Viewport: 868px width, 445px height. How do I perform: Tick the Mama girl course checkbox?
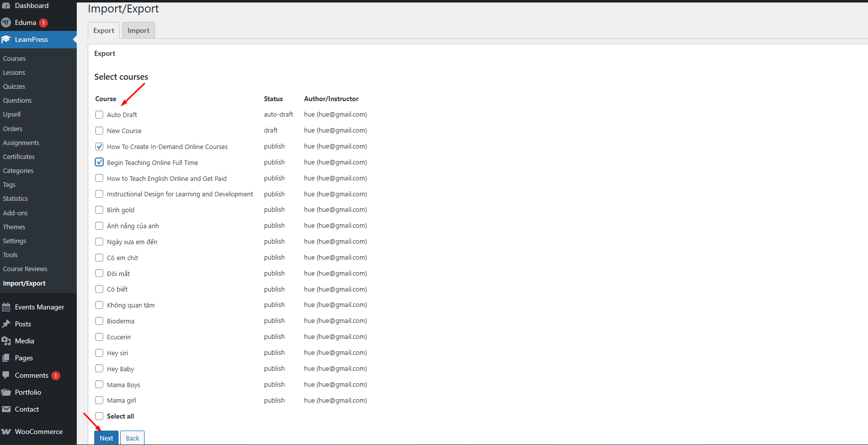click(x=99, y=400)
